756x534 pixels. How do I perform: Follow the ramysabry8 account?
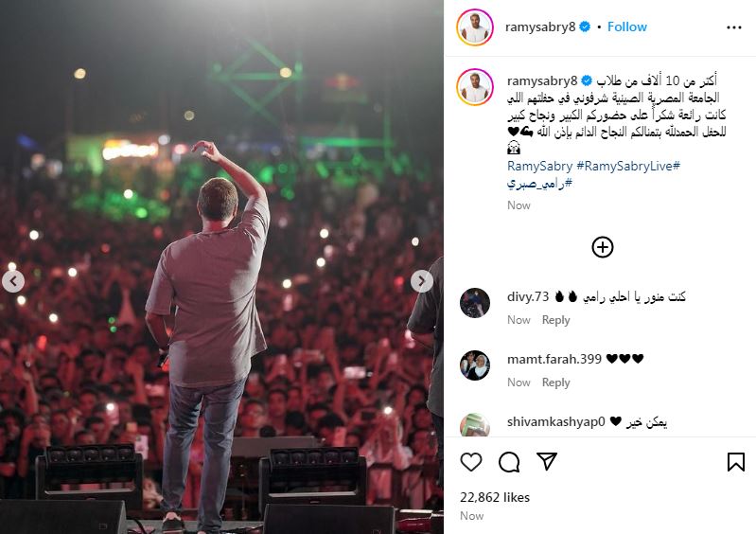click(x=626, y=27)
